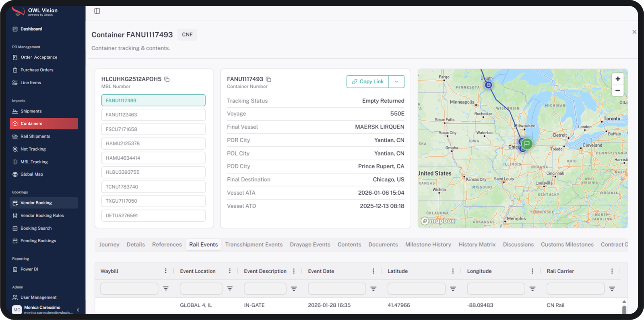Zoom out on the map

[x=617, y=90]
